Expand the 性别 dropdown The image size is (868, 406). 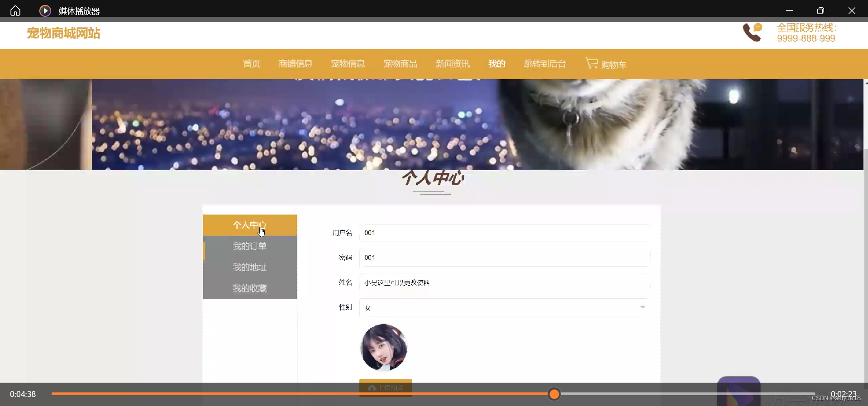[x=505, y=307]
